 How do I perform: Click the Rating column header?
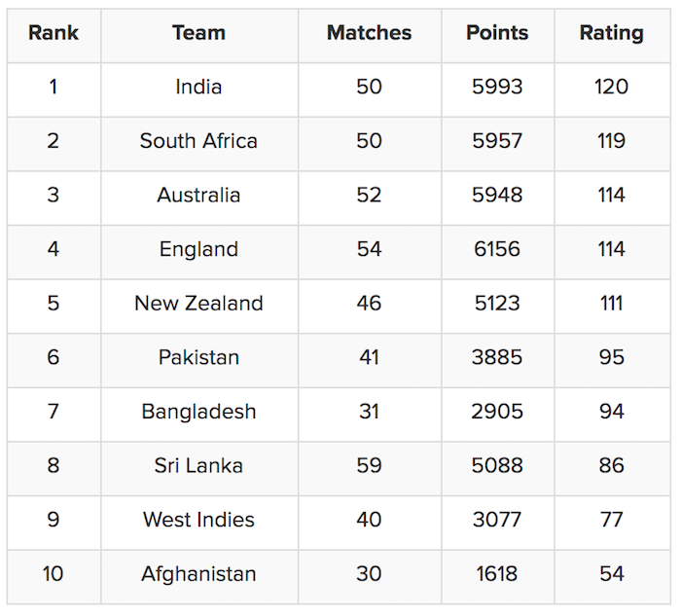(x=611, y=33)
